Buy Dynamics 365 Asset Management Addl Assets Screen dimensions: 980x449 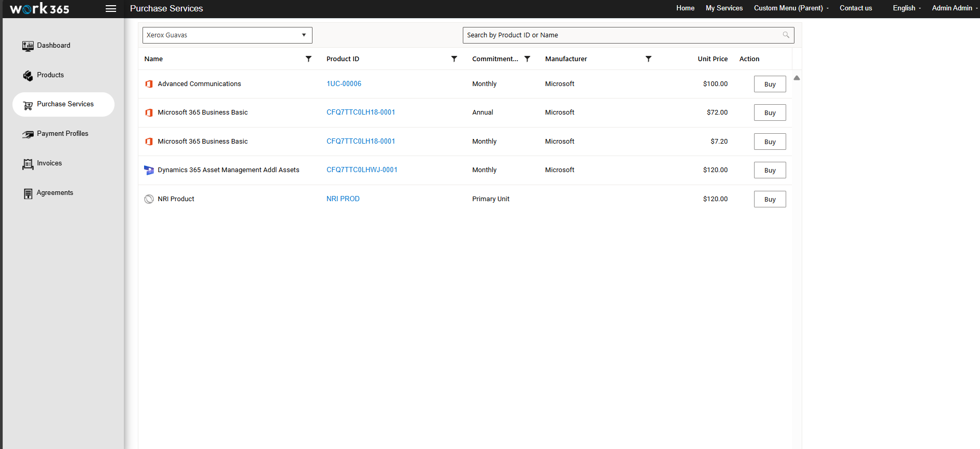(770, 170)
